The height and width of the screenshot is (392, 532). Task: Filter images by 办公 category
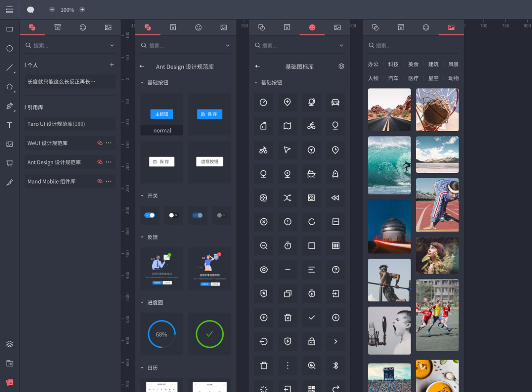click(x=373, y=64)
